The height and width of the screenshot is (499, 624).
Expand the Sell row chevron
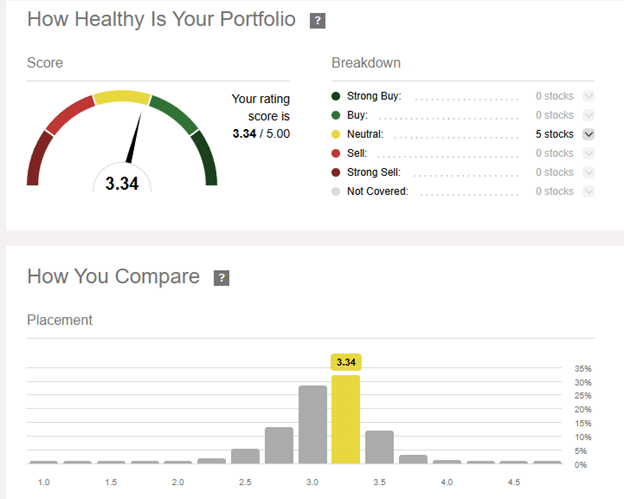point(588,153)
